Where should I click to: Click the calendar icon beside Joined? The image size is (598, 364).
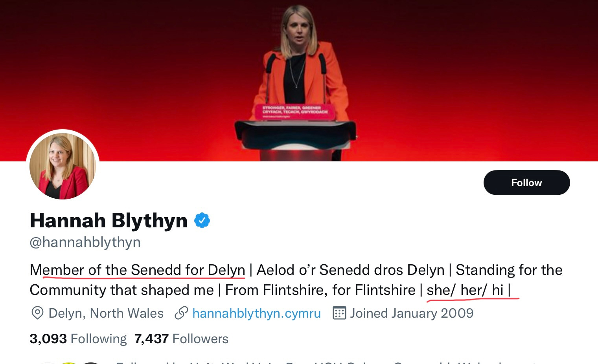[x=339, y=313]
